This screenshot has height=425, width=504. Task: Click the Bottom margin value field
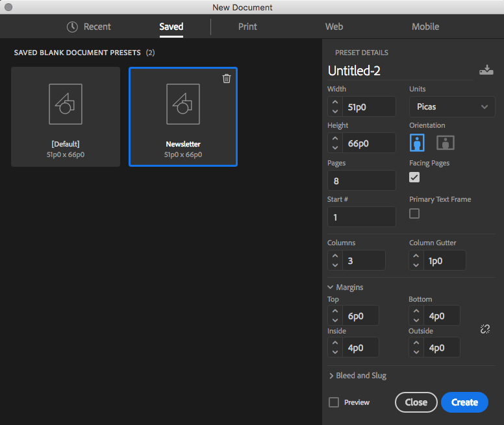click(x=442, y=315)
